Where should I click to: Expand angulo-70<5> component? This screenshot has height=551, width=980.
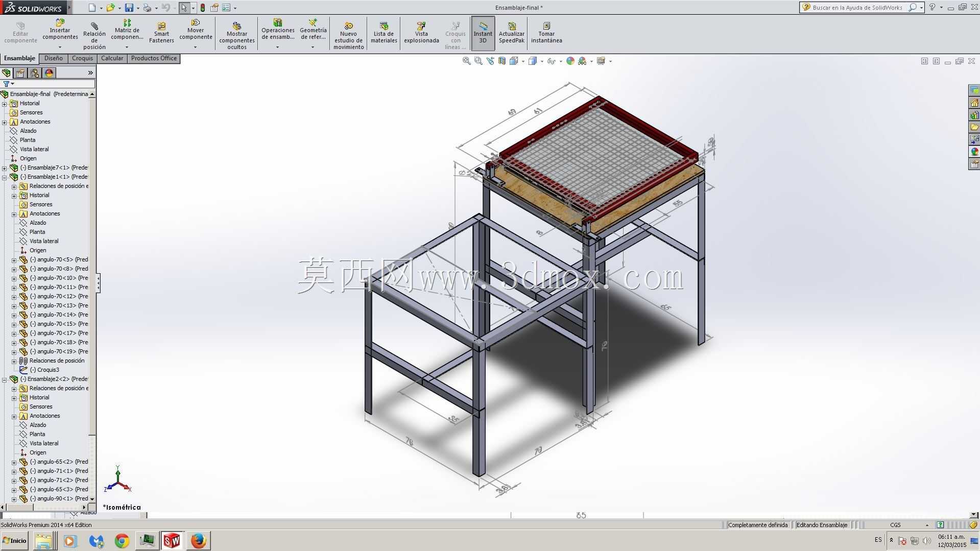[14, 260]
